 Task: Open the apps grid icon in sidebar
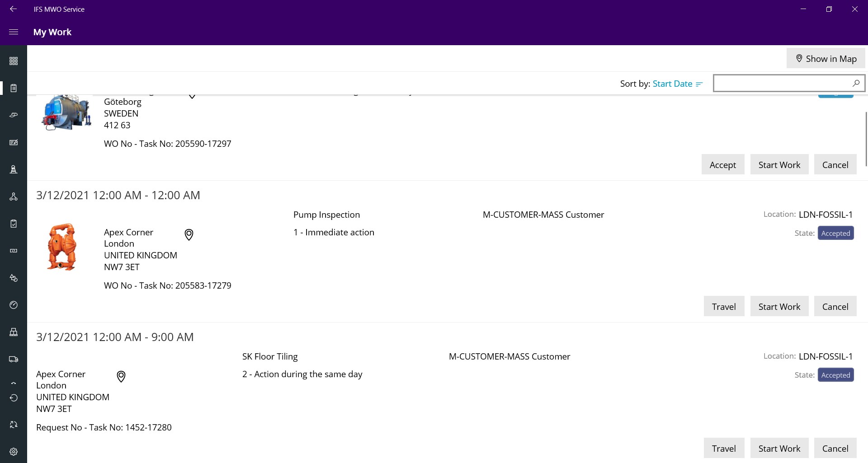pyautogui.click(x=14, y=61)
